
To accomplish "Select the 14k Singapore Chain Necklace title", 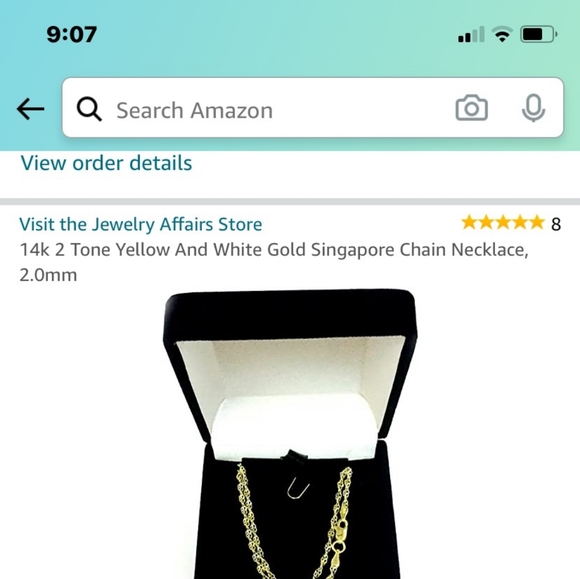I will 274,262.
